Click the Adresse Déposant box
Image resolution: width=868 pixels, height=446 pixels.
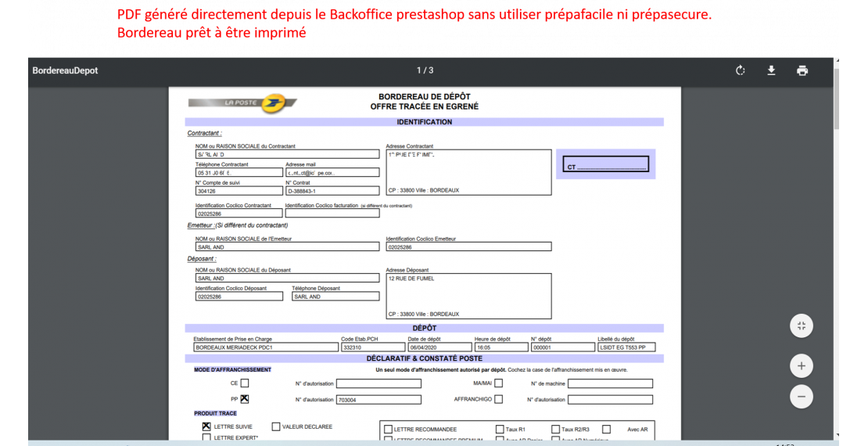pos(469,297)
